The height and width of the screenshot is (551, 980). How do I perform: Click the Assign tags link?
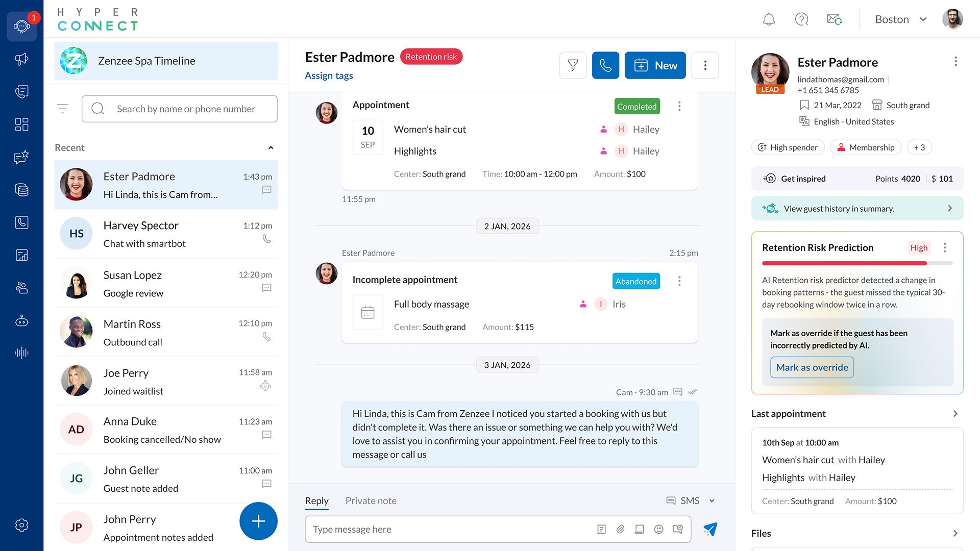click(x=329, y=76)
